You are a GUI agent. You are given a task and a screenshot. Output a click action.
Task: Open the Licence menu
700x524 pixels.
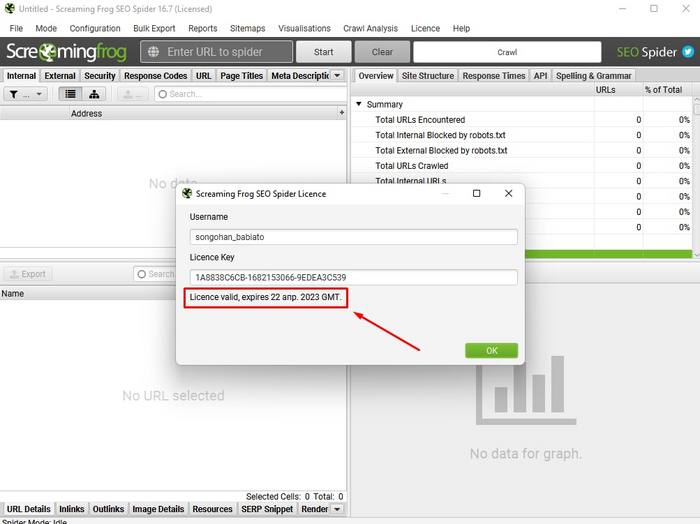pos(425,28)
